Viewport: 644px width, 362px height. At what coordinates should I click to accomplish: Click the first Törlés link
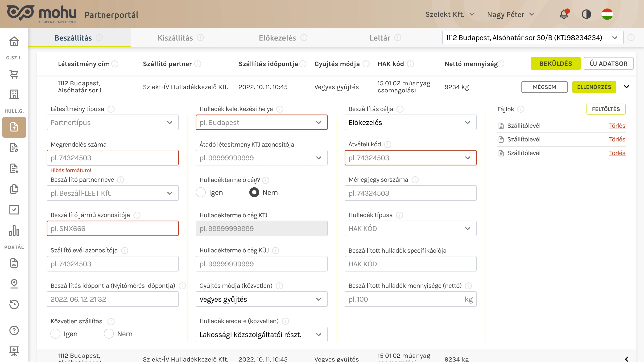pyautogui.click(x=617, y=126)
